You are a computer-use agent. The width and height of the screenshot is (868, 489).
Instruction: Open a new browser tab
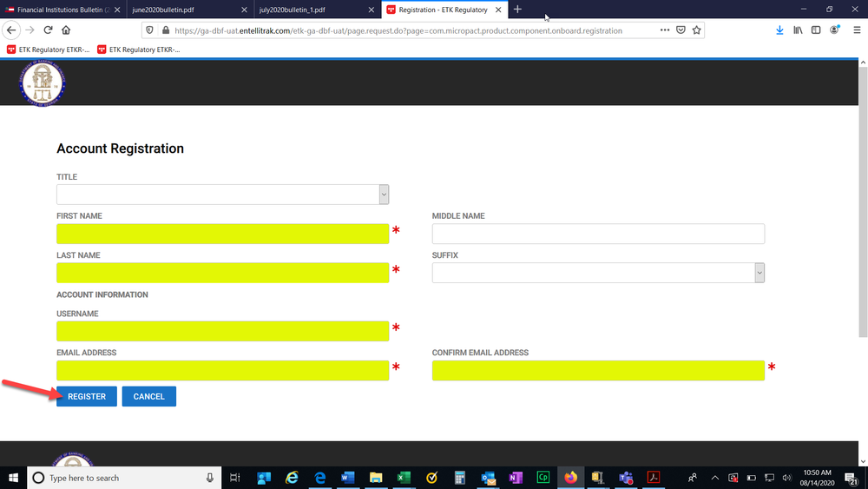tap(517, 9)
